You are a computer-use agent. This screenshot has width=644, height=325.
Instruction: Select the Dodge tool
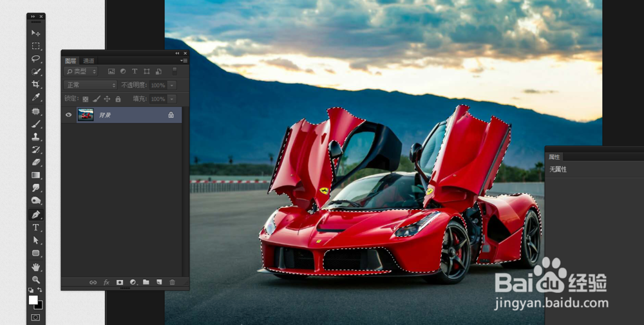tap(35, 200)
